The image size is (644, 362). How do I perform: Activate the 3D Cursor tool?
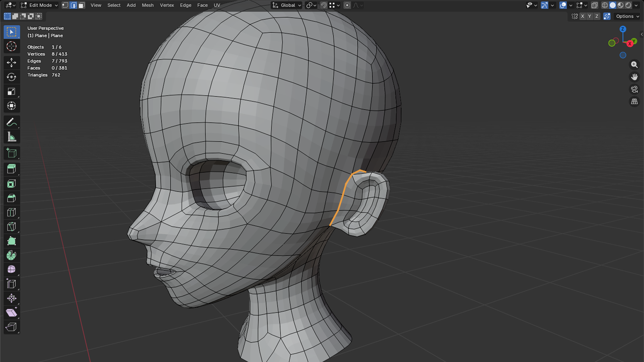pyautogui.click(x=11, y=46)
